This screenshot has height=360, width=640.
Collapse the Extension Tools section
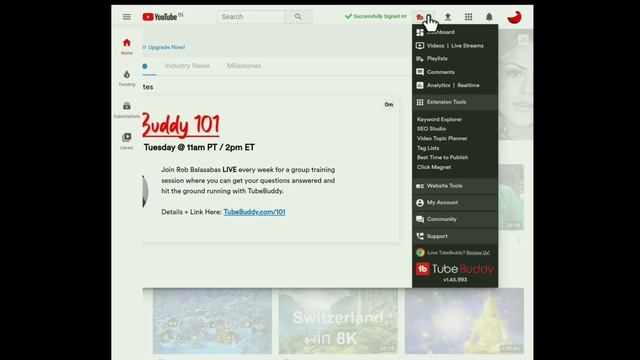[x=455, y=102]
